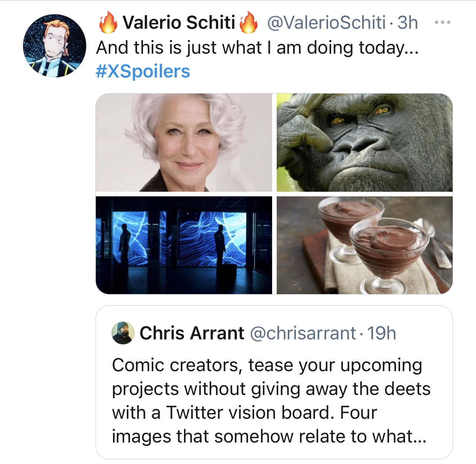Click the fire emoji after Schiti's name

(249, 22)
